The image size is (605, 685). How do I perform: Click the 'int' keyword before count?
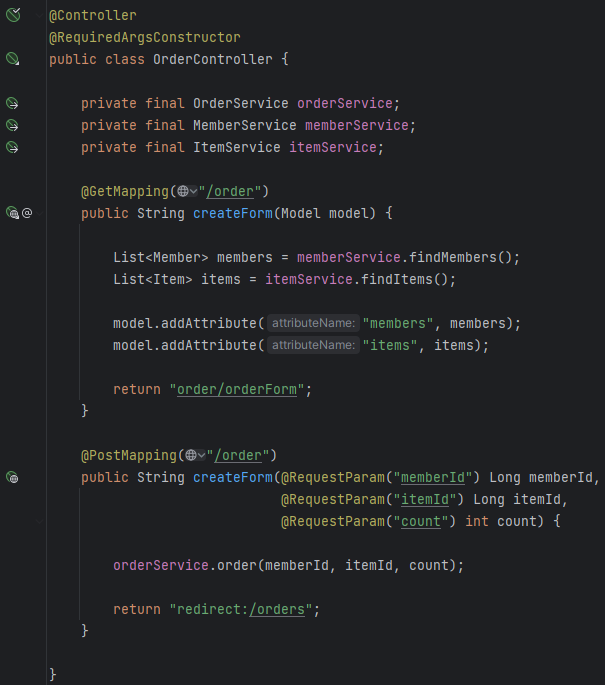477,521
